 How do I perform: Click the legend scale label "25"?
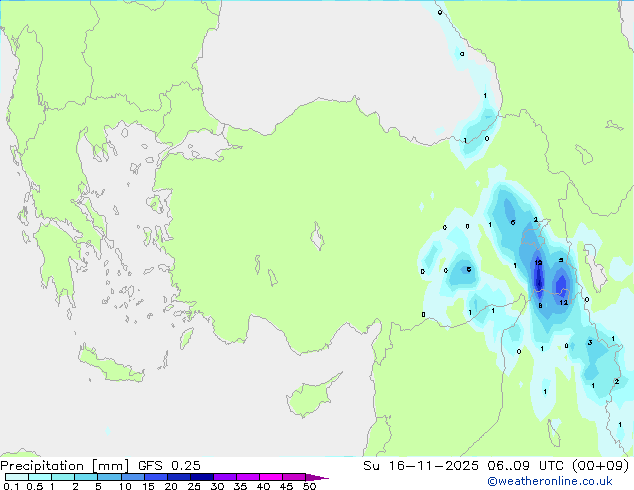click(194, 486)
